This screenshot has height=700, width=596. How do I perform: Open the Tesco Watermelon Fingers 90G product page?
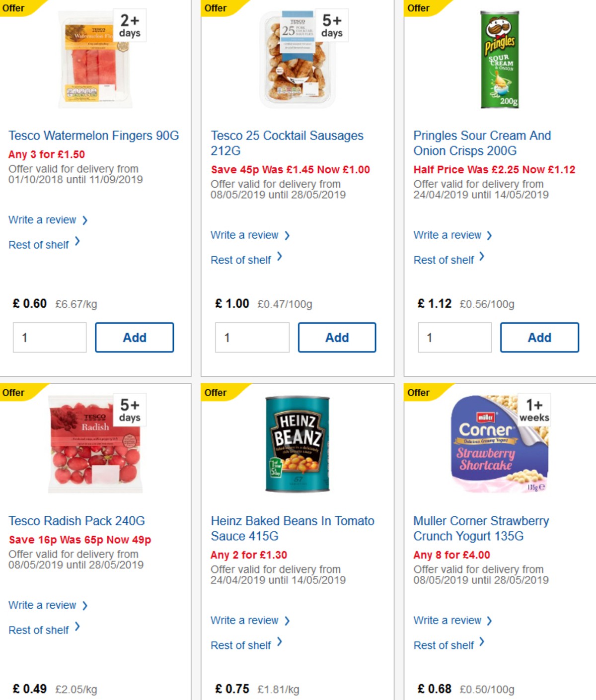pos(94,135)
